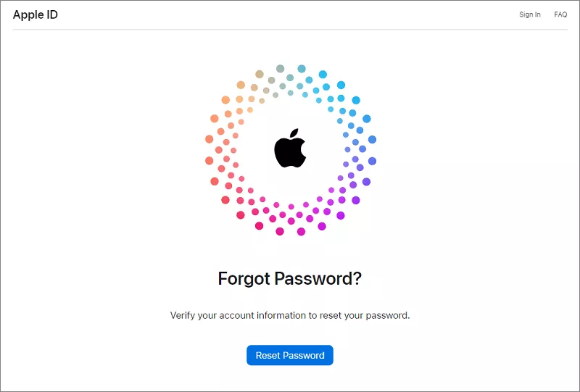Click the Apple ID title in header
This screenshot has height=392, width=580.
pos(36,14)
